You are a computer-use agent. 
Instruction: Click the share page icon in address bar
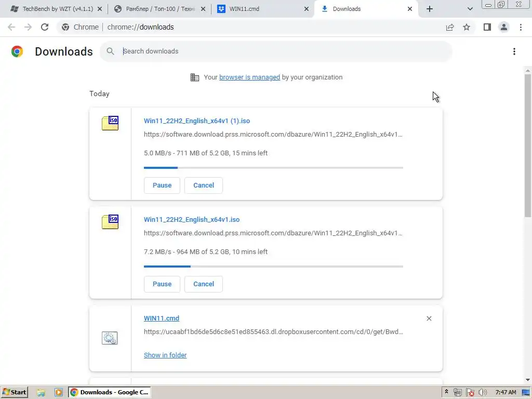click(450, 27)
